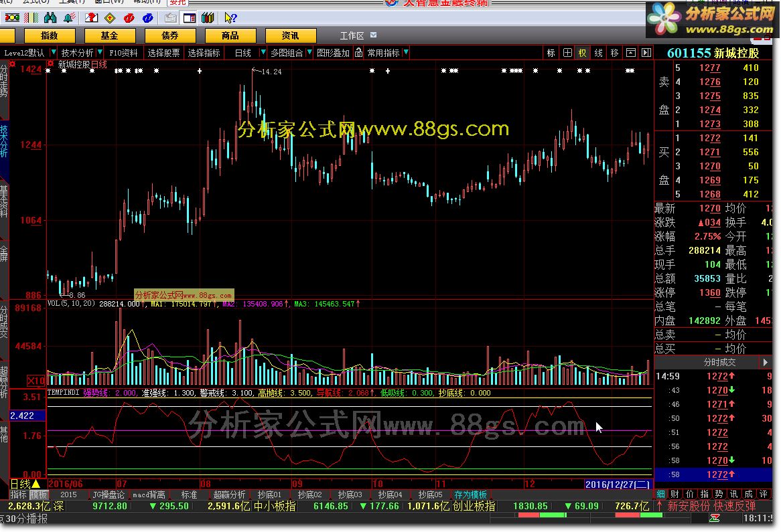Click 选择股票 button

point(163,53)
